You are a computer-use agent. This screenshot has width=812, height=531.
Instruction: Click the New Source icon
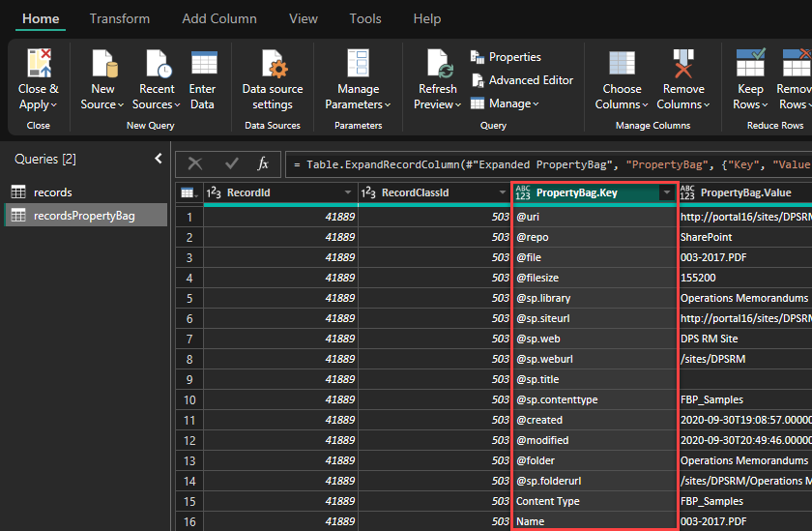click(x=102, y=64)
